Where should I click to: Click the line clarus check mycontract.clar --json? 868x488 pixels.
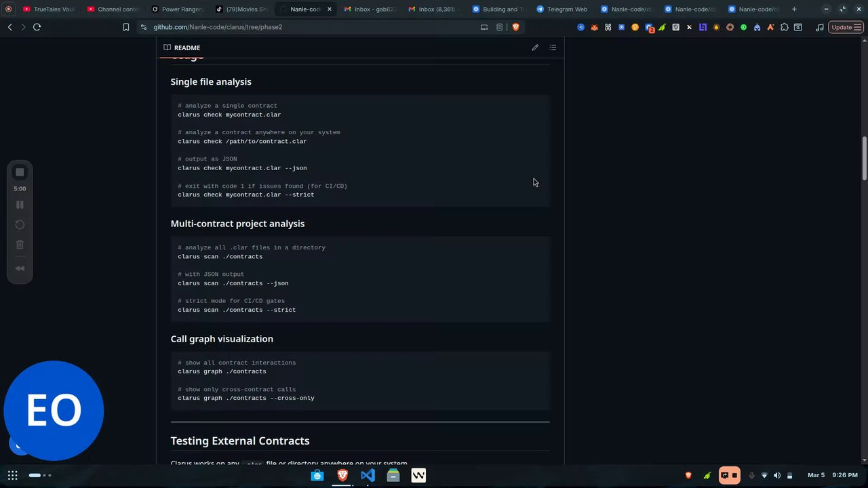[x=242, y=168]
